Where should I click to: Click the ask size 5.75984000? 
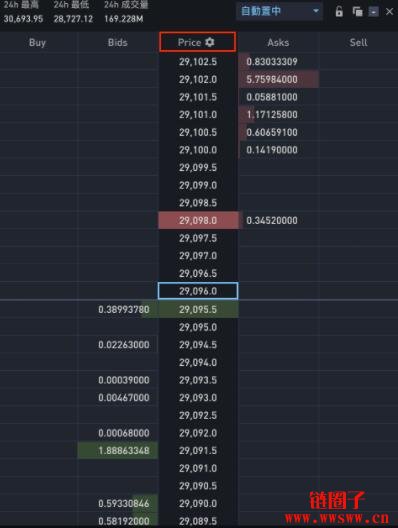[x=272, y=79]
